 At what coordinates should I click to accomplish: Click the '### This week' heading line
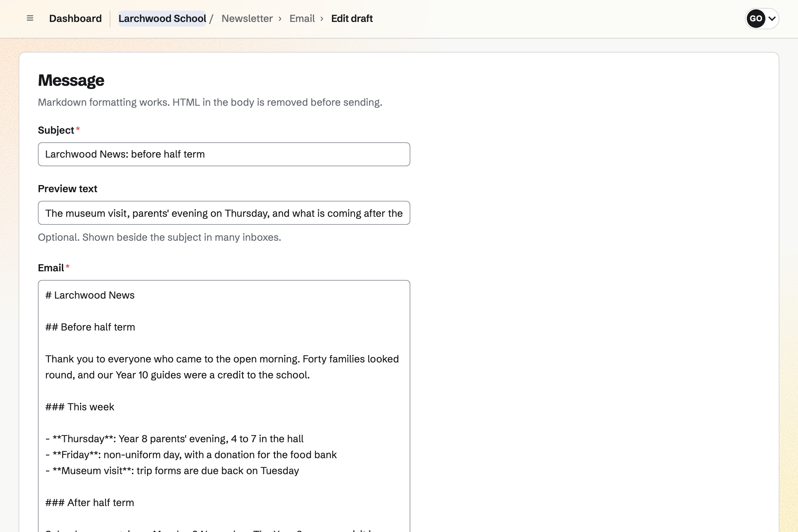[x=80, y=407]
